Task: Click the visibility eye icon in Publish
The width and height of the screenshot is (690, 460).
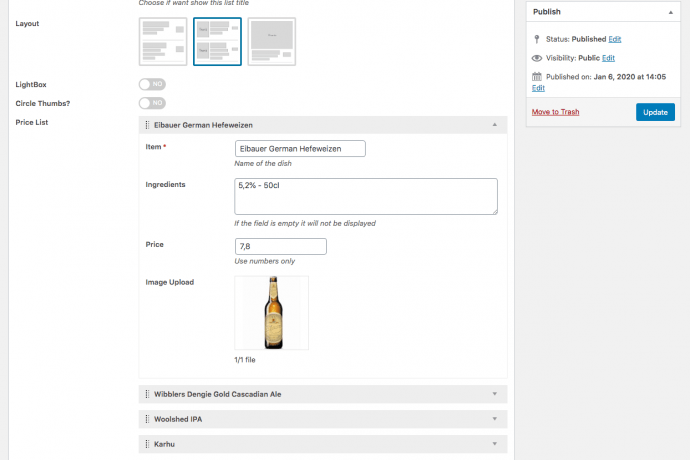Action: pos(537,58)
